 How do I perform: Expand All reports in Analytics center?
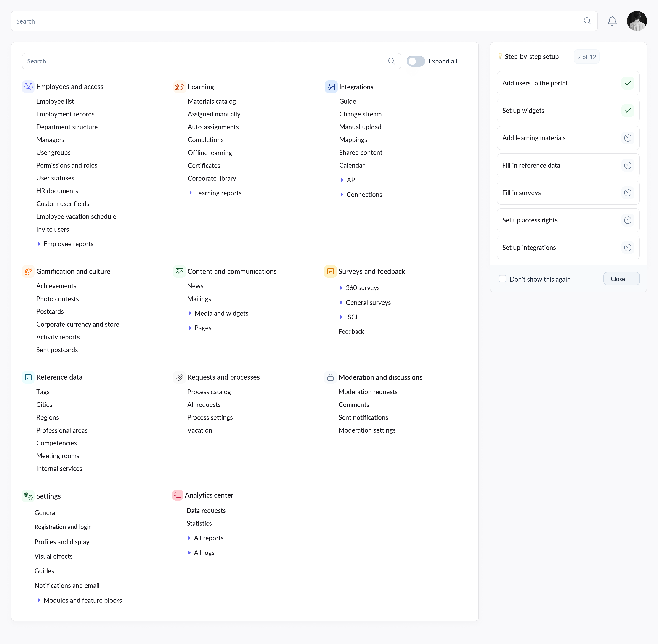[189, 538]
